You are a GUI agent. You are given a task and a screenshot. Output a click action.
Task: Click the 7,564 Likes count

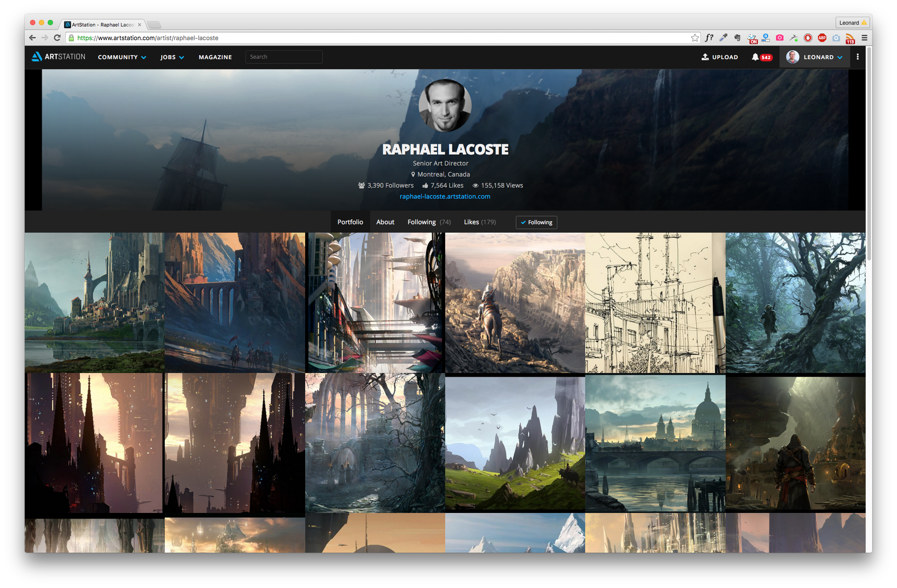(x=443, y=185)
